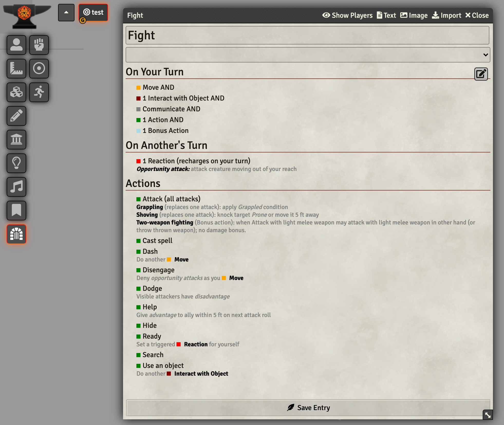Switch to Image mode in header
This screenshot has width=504, height=425.
click(414, 15)
